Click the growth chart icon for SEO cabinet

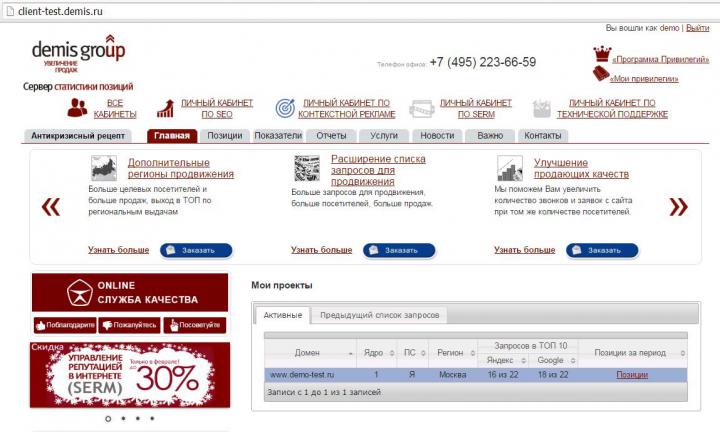click(166, 108)
